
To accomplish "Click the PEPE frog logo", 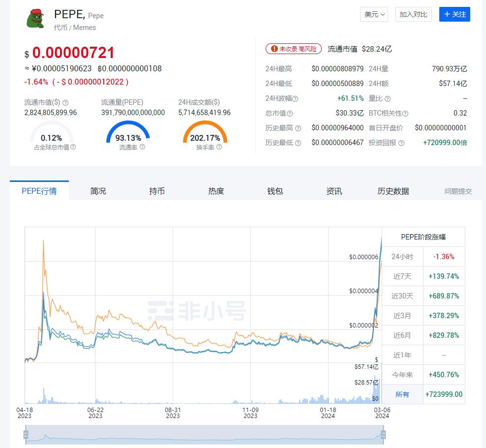I will 35,19.
